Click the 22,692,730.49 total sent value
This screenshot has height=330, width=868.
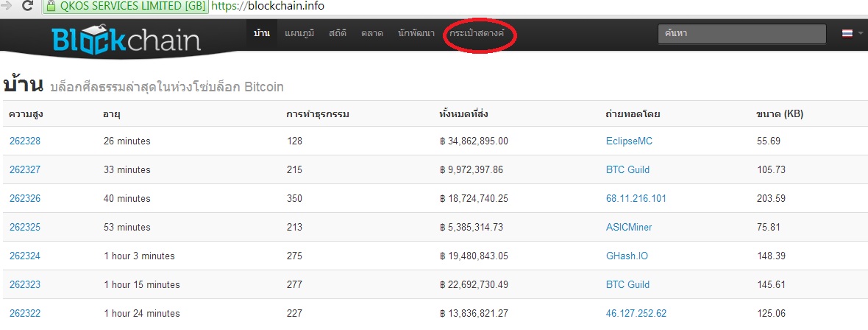point(474,285)
